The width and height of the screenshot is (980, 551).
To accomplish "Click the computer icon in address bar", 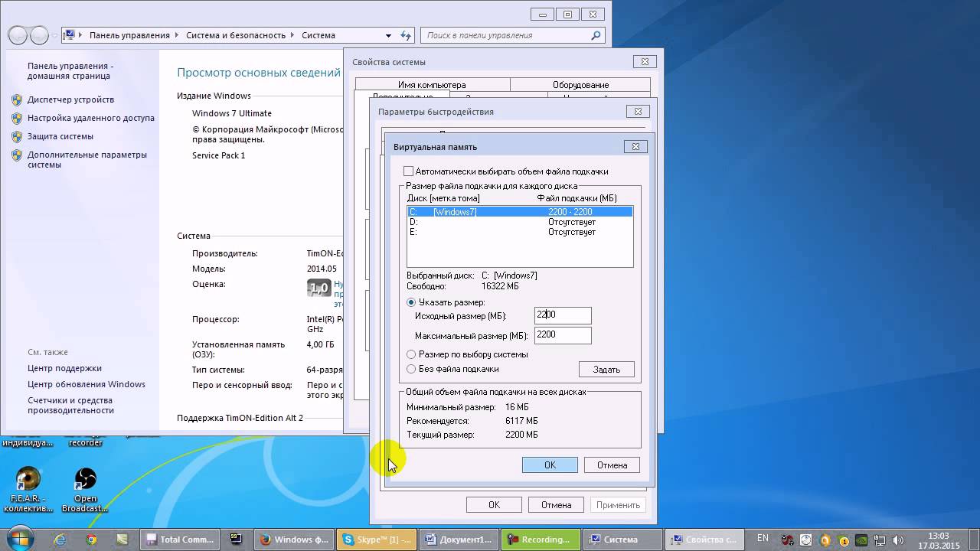I will click(69, 35).
